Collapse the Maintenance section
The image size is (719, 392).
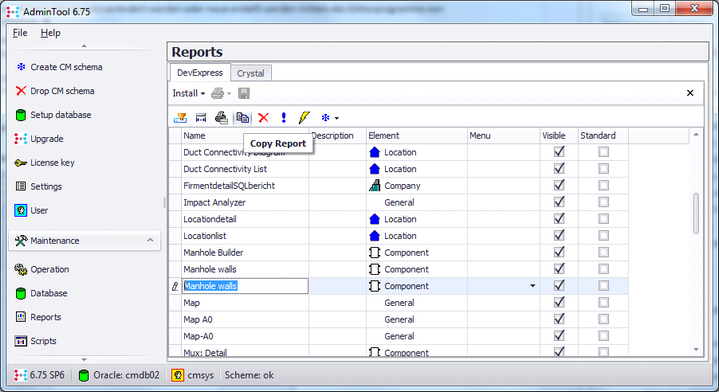coord(150,240)
